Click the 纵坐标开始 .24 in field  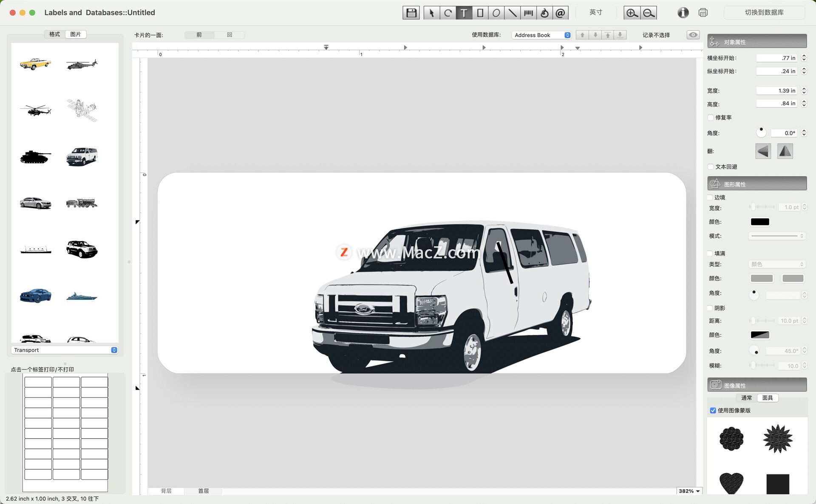tap(777, 71)
